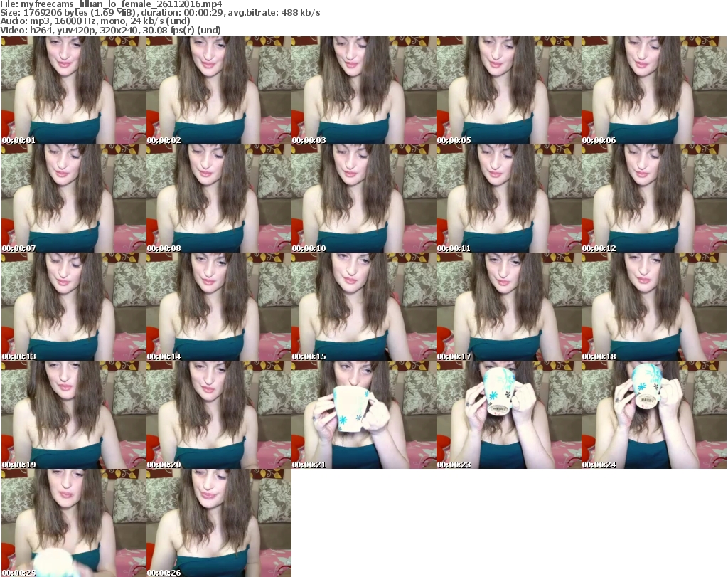Open the last frame at 00:00:26
This screenshot has width=728, height=577.
(219, 523)
